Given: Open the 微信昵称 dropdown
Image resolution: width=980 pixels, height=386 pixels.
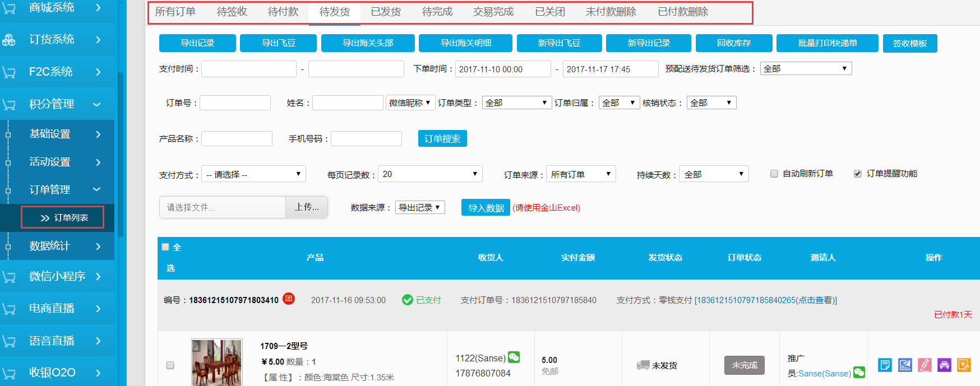Looking at the screenshot, I should (410, 103).
